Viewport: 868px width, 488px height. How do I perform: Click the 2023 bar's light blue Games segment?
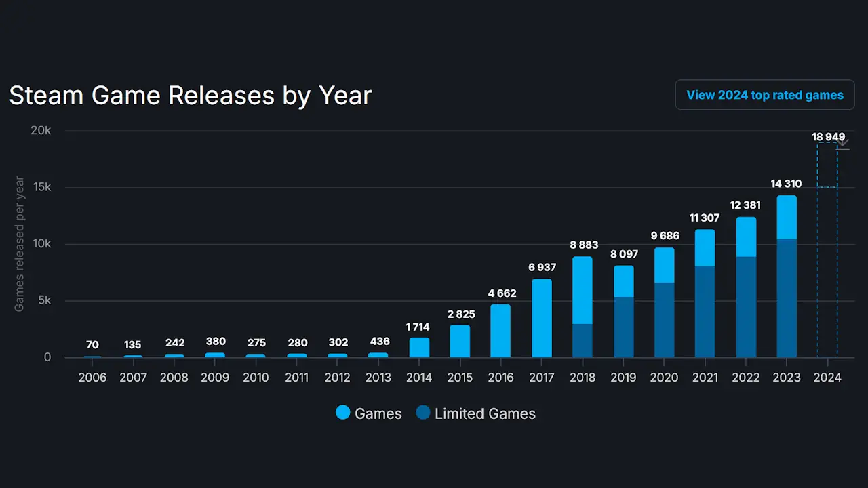pyautogui.click(x=786, y=217)
